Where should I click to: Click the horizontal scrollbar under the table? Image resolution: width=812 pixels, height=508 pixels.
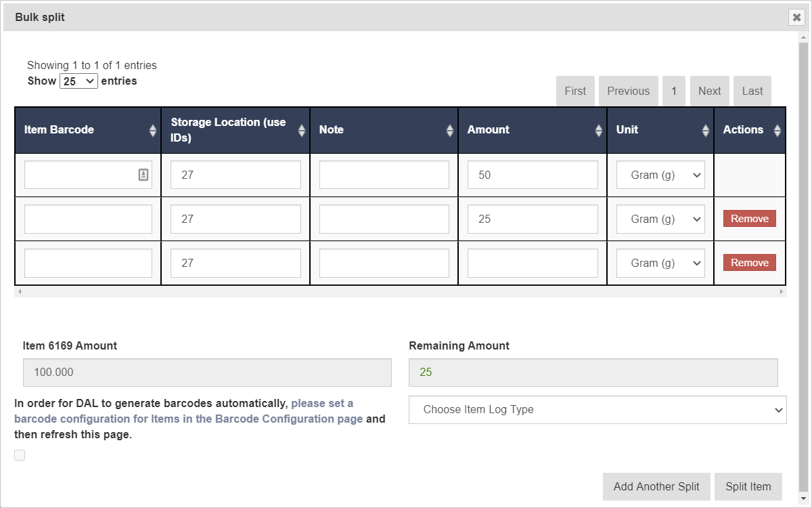(399, 292)
